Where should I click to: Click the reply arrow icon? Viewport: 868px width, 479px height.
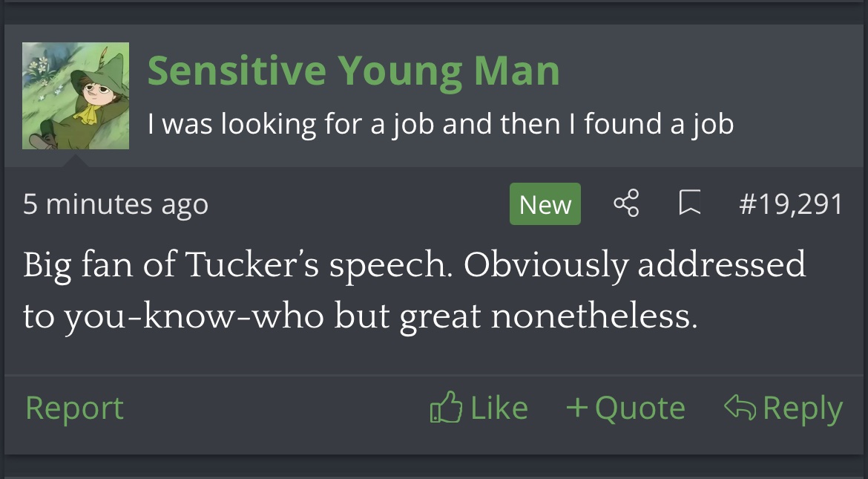pos(740,408)
